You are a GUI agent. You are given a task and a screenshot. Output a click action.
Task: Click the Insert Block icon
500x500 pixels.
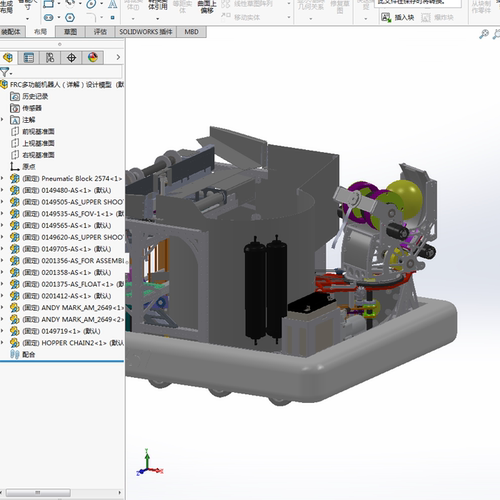coord(386,17)
